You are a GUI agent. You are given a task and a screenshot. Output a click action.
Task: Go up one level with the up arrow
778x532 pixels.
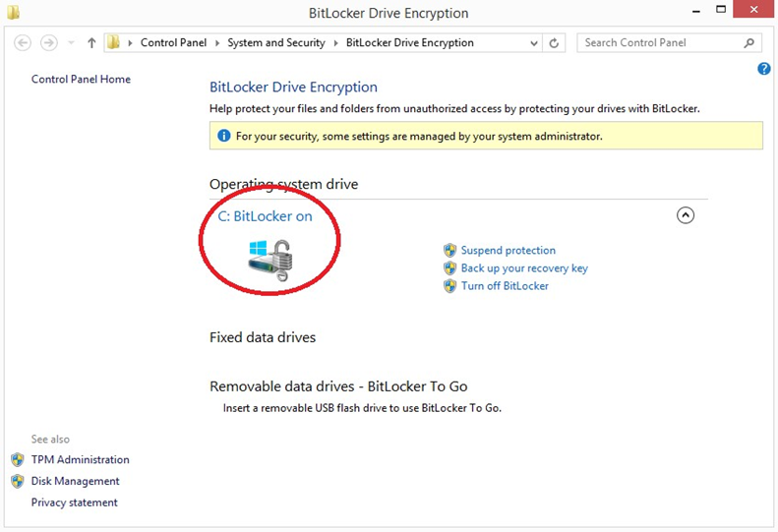click(x=92, y=43)
